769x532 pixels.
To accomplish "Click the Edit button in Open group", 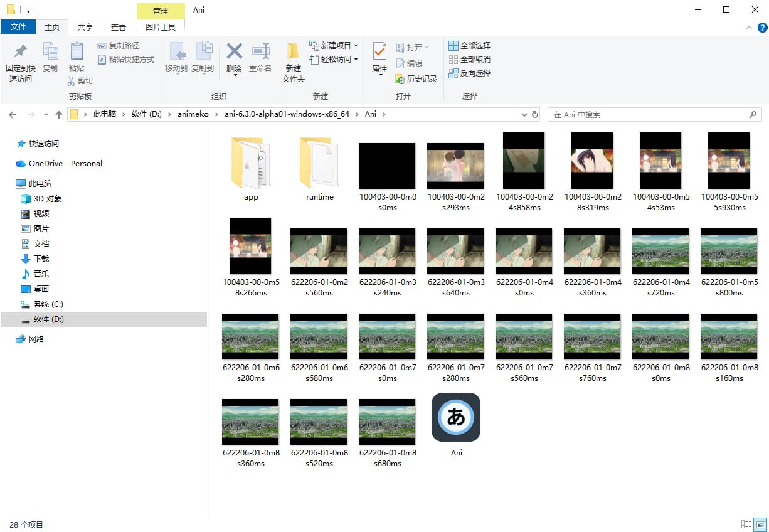I will [x=409, y=63].
